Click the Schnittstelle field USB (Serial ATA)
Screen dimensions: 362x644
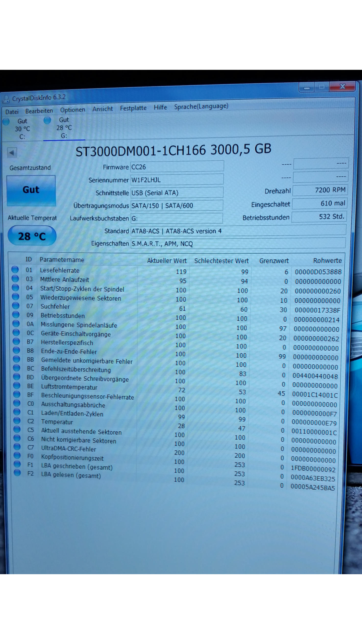[177, 193]
